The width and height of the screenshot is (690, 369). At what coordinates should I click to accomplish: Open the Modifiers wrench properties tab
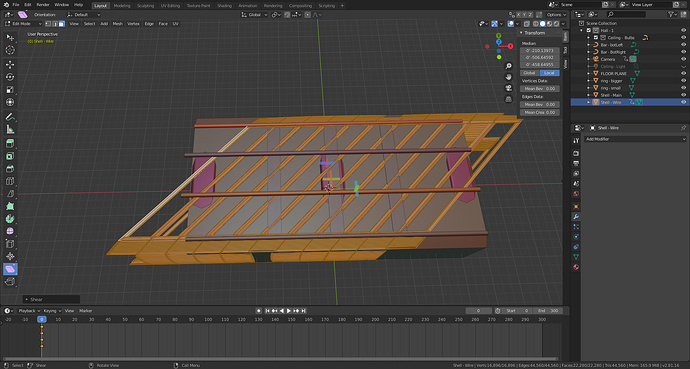point(576,217)
